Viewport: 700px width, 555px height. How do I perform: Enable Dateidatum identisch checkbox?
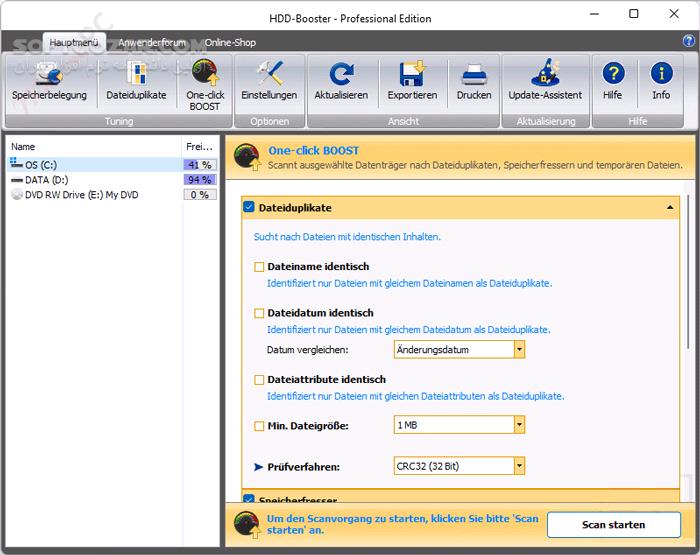point(259,313)
